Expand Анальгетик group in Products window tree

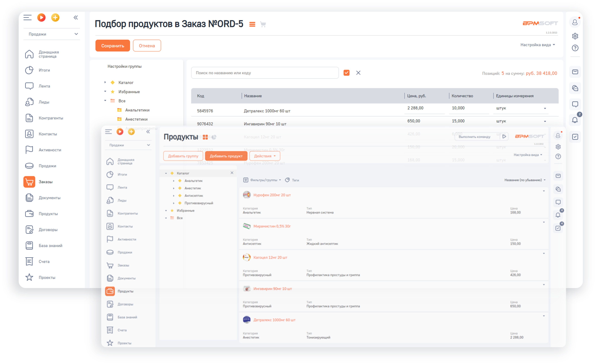(174, 181)
